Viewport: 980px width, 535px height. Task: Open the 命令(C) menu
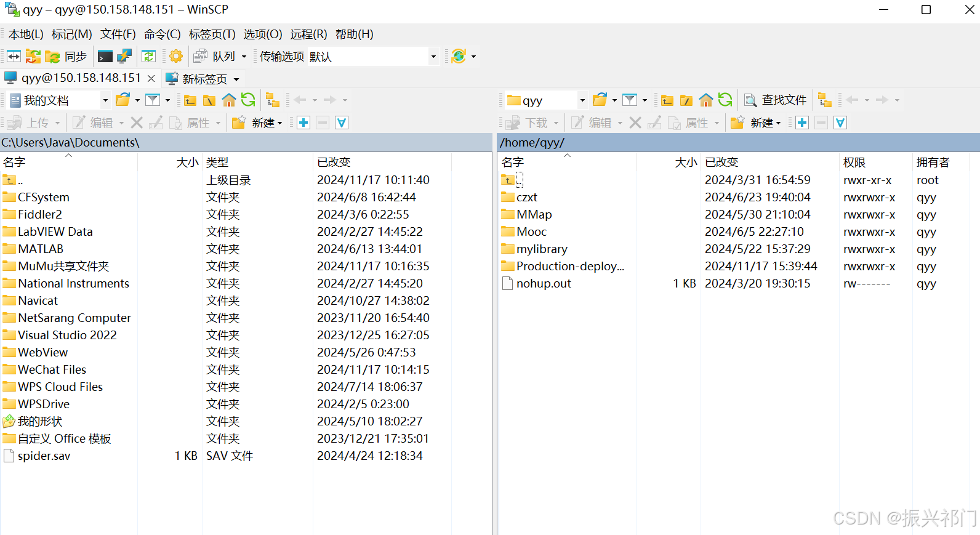tap(163, 34)
